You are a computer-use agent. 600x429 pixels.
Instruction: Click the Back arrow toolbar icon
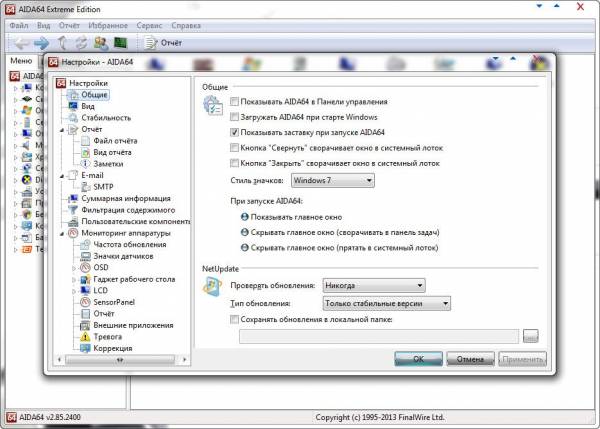point(22,43)
